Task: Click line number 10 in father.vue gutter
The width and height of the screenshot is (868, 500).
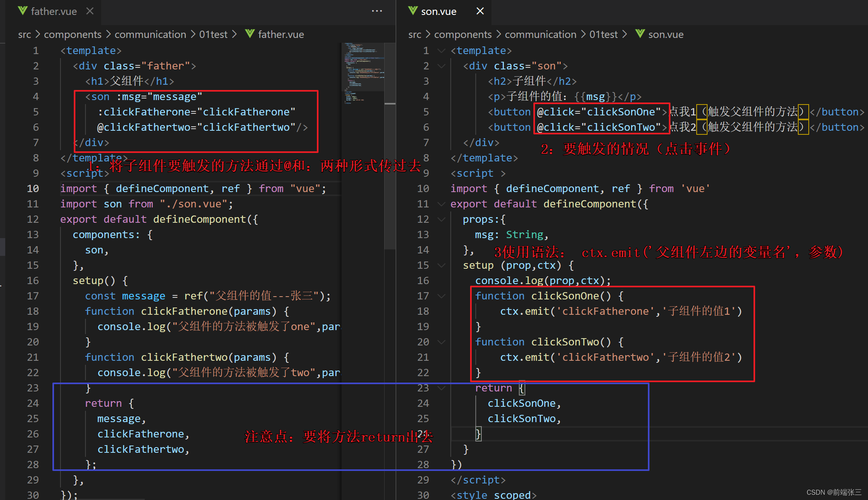Action: [33, 188]
